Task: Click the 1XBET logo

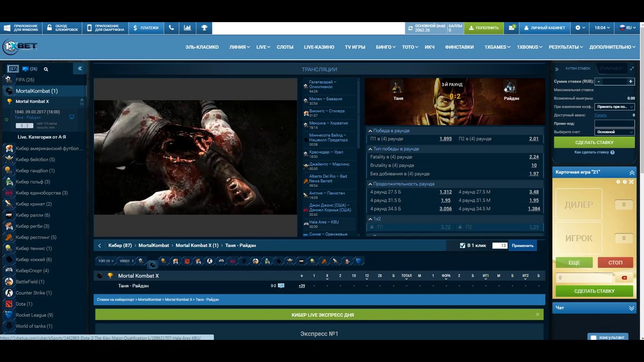Action: click(x=20, y=47)
